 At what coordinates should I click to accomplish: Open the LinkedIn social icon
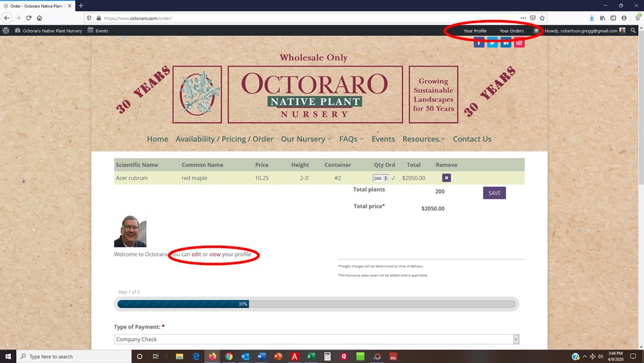pyautogui.click(x=506, y=43)
